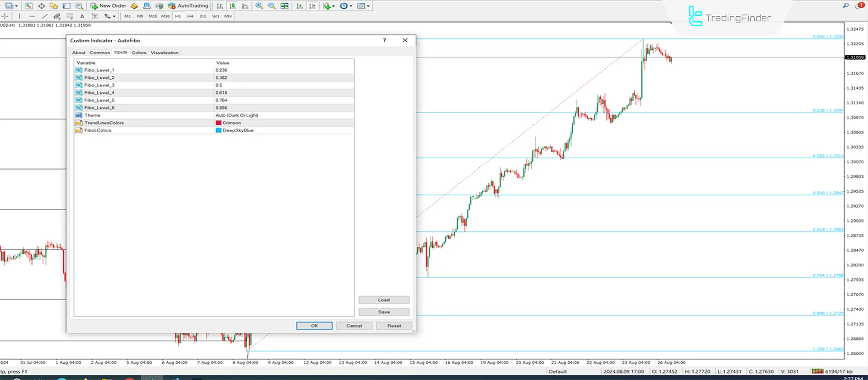Screen dimensions: 868x380
Task: Zoom in on the chart
Action: point(259,6)
